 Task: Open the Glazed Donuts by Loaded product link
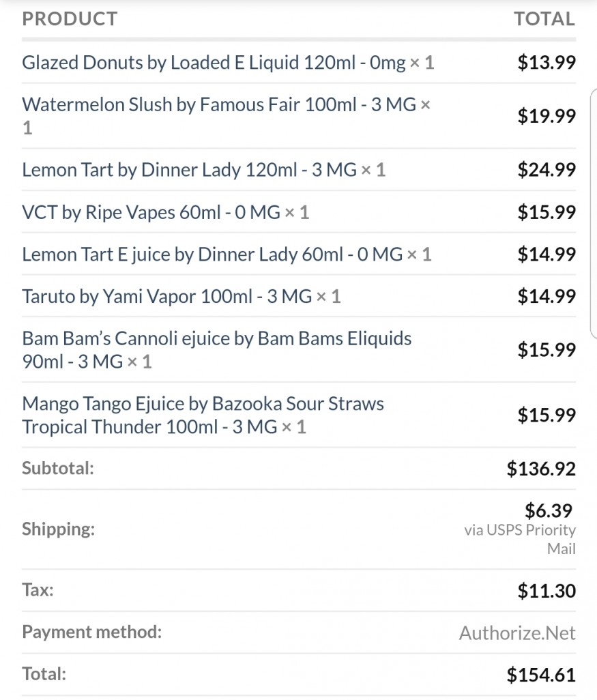point(214,63)
